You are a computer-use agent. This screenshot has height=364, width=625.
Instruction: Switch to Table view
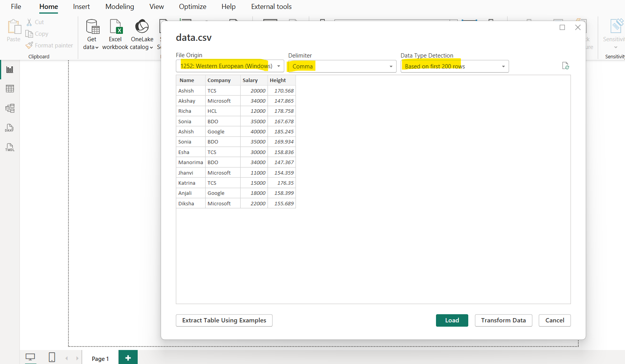click(9, 89)
